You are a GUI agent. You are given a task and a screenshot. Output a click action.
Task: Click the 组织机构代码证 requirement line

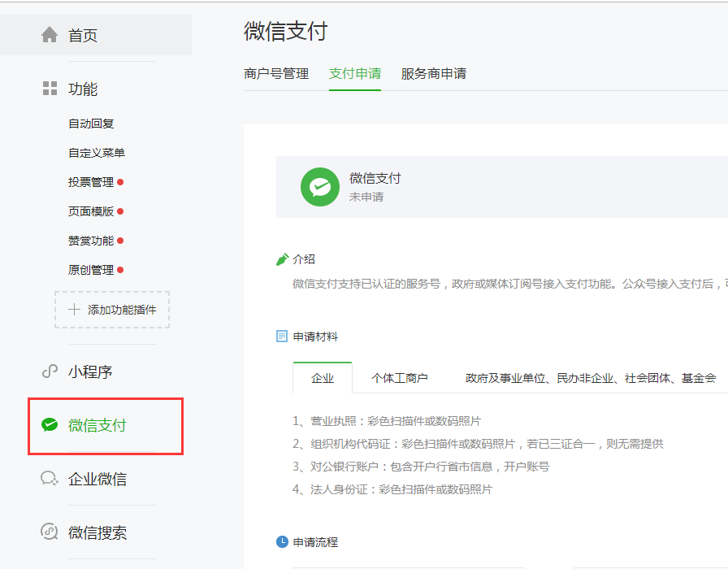tap(478, 444)
